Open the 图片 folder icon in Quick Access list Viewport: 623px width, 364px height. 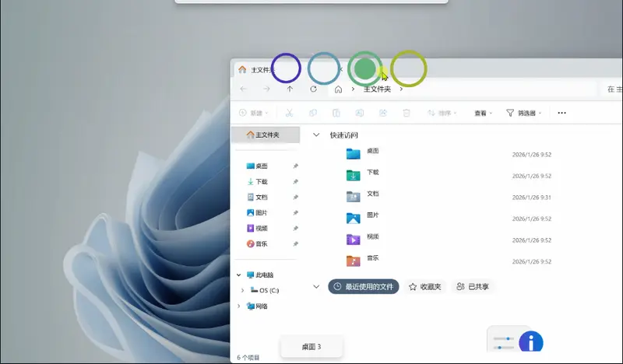354,218
